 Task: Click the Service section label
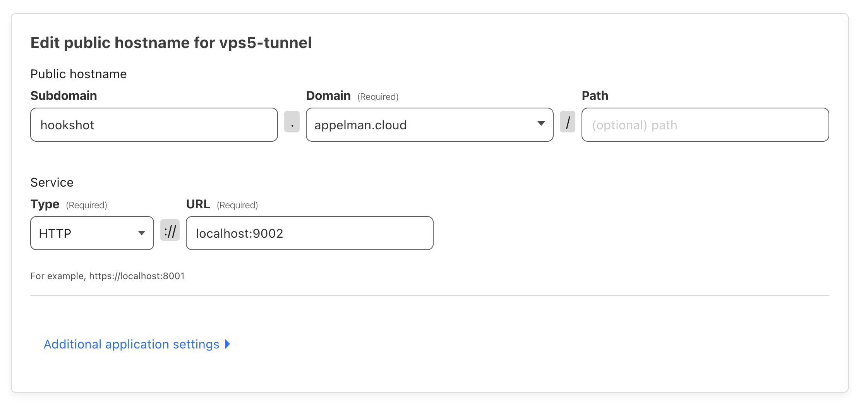coord(52,182)
